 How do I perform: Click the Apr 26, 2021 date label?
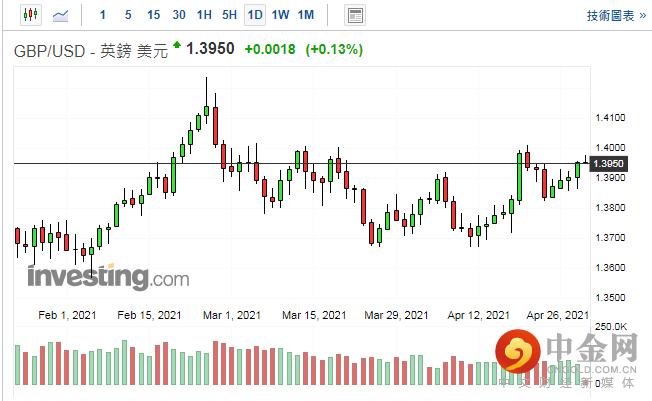click(557, 315)
